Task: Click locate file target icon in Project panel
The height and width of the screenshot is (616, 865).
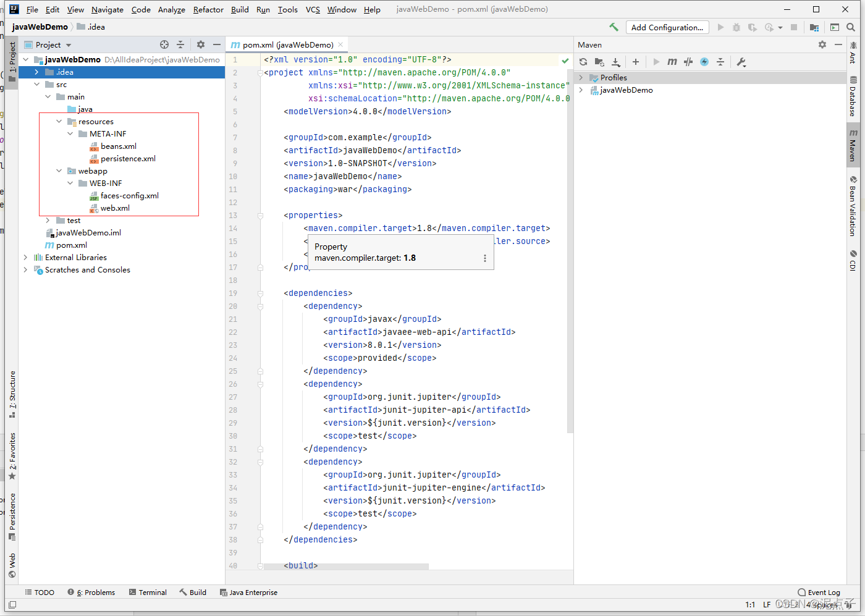Action: [164, 44]
